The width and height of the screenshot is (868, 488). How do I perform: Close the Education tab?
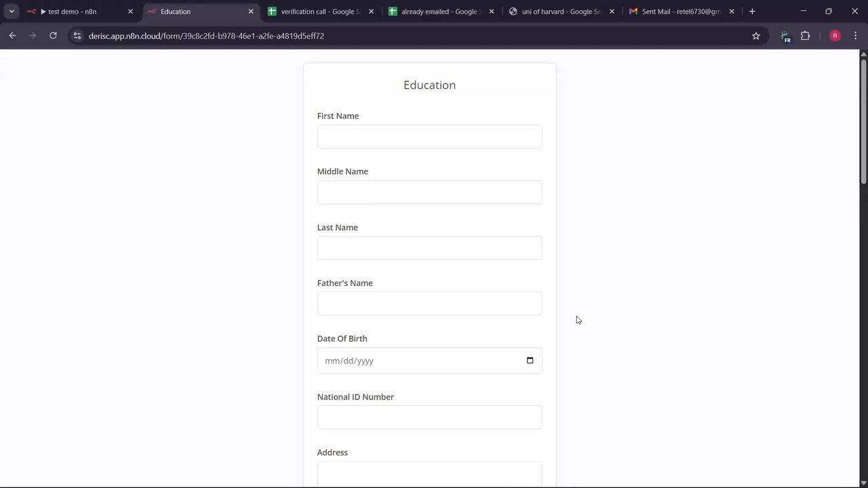tap(251, 12)
